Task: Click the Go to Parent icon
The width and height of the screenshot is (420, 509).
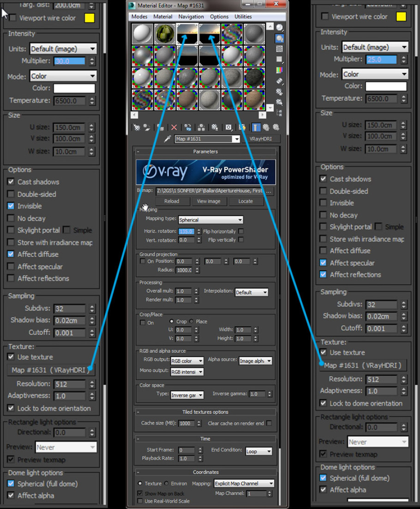Action: (266, 127)
